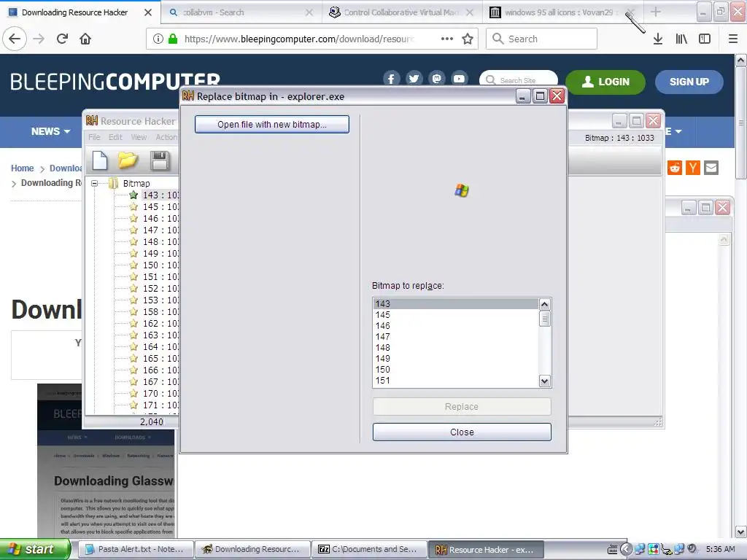747x560 pixels.
Task: Bookmark page with the star icon
Action: click(x=468, y=39)
